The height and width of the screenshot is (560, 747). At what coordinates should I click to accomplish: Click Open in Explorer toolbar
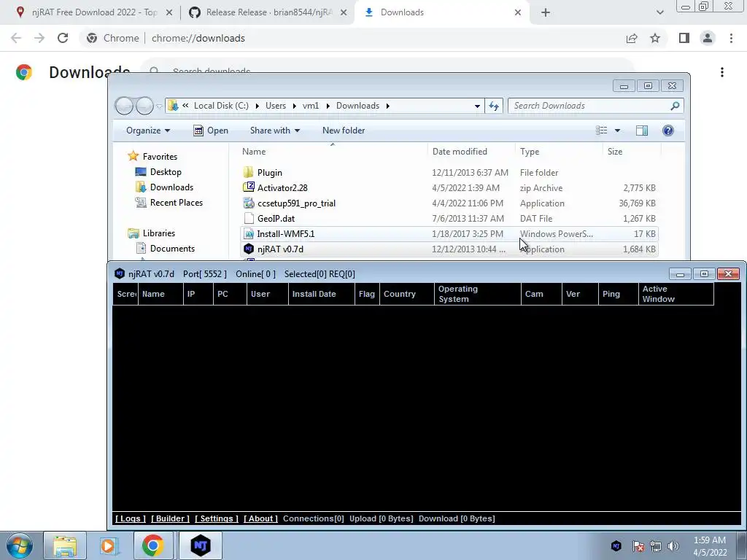click(211, 131)
